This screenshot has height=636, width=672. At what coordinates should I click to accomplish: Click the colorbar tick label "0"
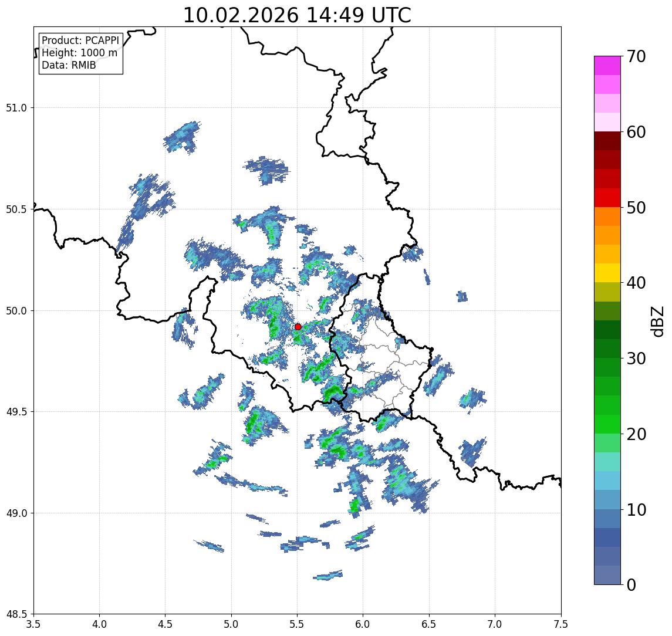(x=632, y=584)
